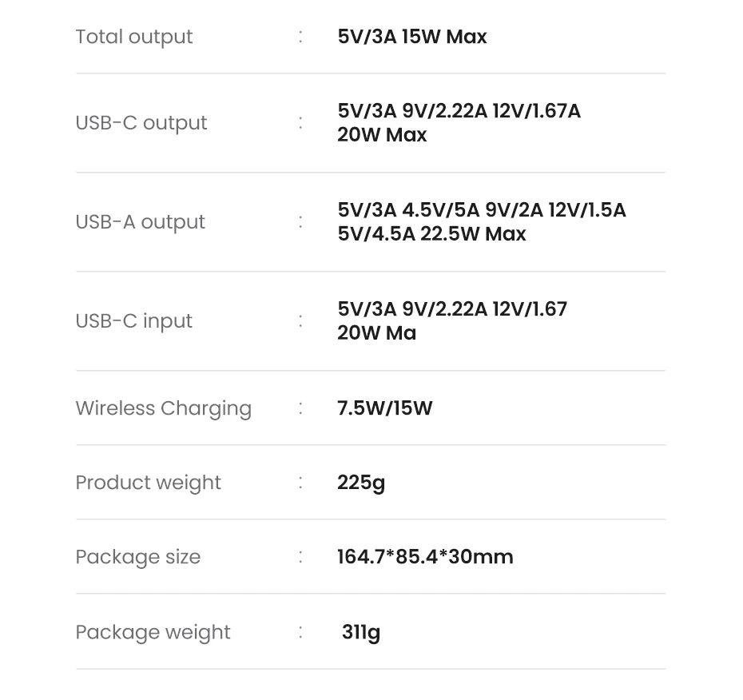This screenshot has width=743, height=700.
Task: Select the "USB-C input" label
Action: pyautogui.click(x=133, y=321)
